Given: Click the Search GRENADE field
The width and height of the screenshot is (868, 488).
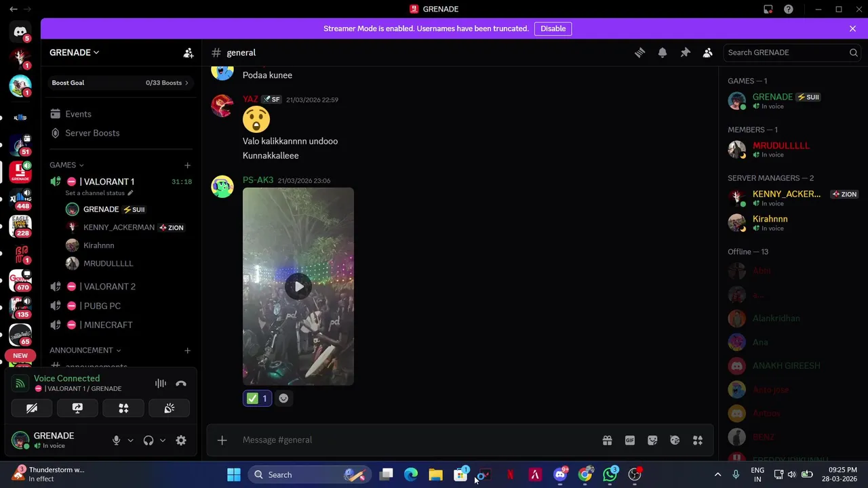Looking at the screenshot, I should (x=791, y=52).
